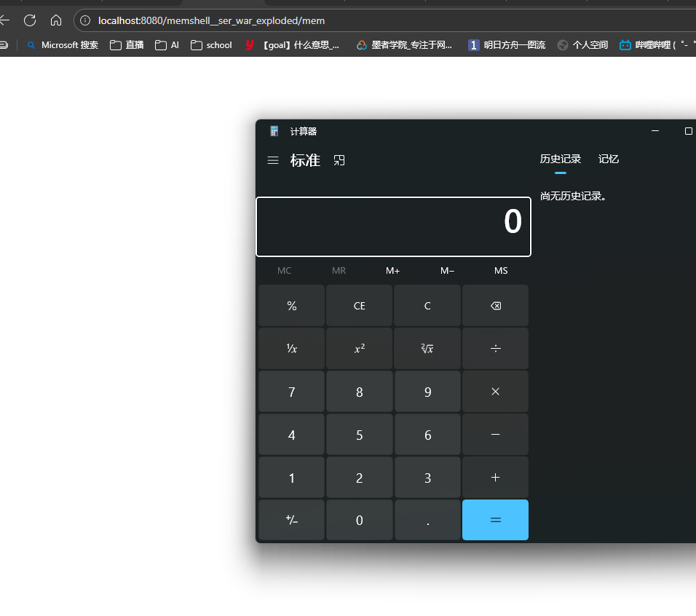Switch to the 历史记录 history tab
Viewport: 696px width, 616px height.
click(560, 159)
